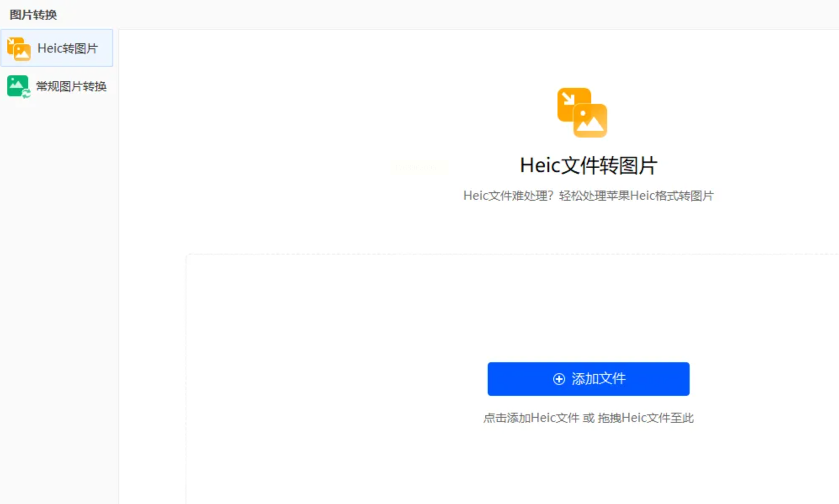
Task: Click the 图片转换 window title
Action: pyautogui.click(x=33, y=15)
